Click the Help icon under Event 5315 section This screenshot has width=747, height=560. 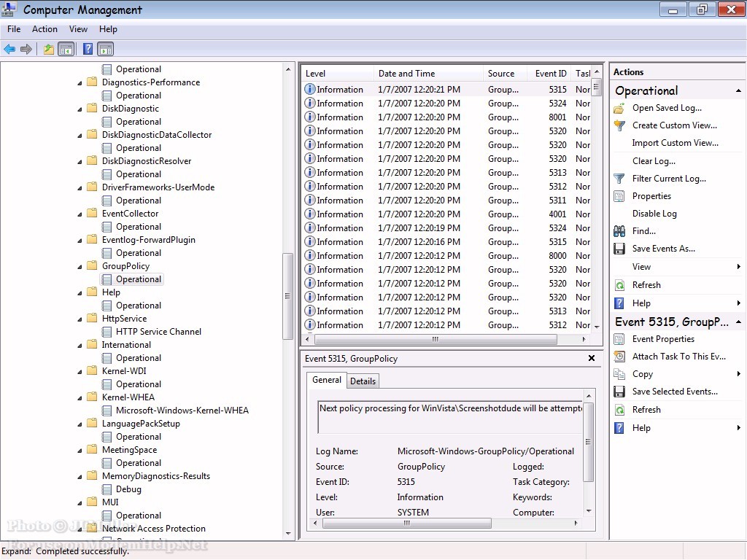[619, 428]
